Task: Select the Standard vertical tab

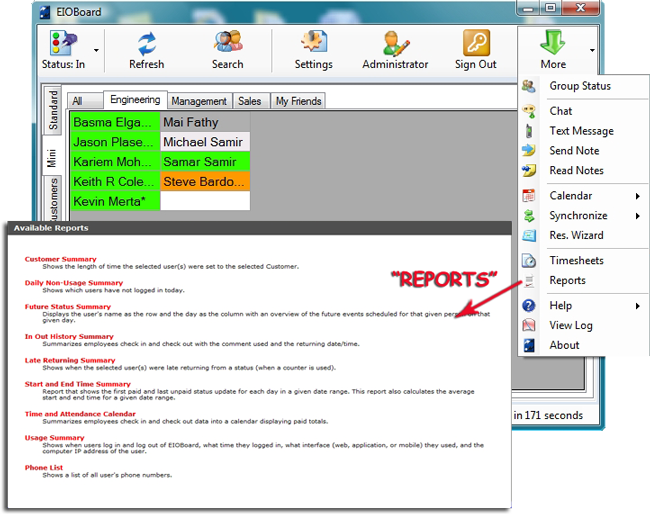Action: tap(53, 110)
